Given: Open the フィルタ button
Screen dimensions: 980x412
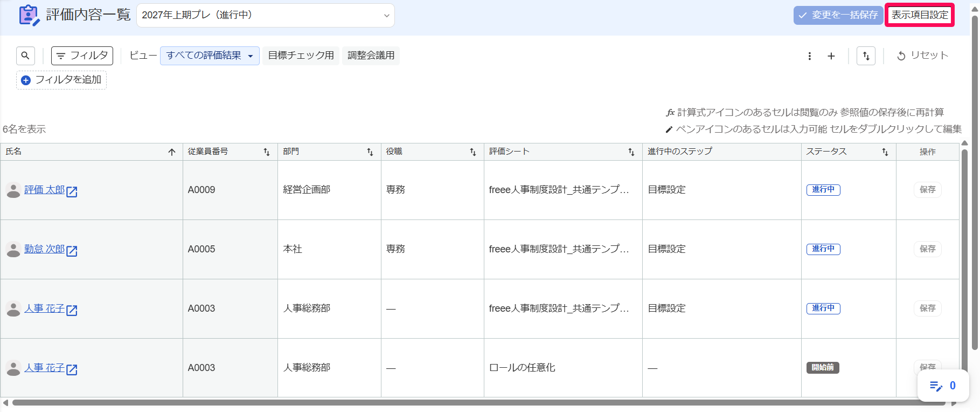Looking at the screenshot, I should 82,56.
